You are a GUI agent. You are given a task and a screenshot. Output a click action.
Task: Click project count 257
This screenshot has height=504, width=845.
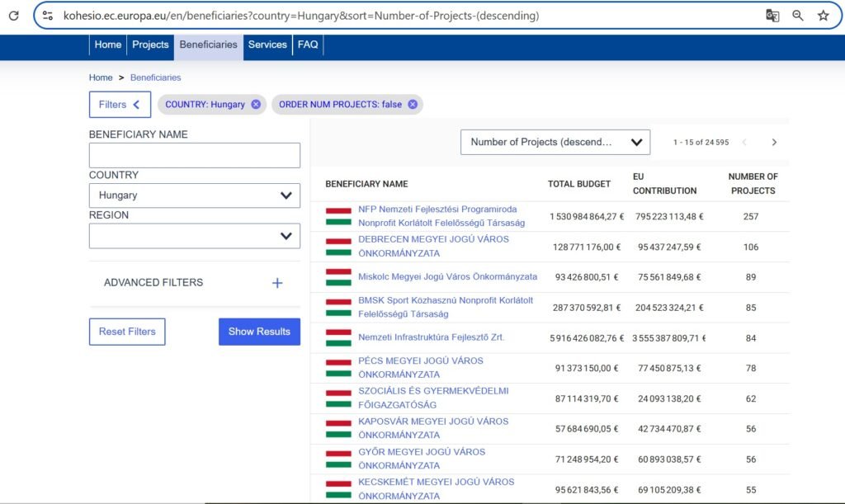point(751,216)
